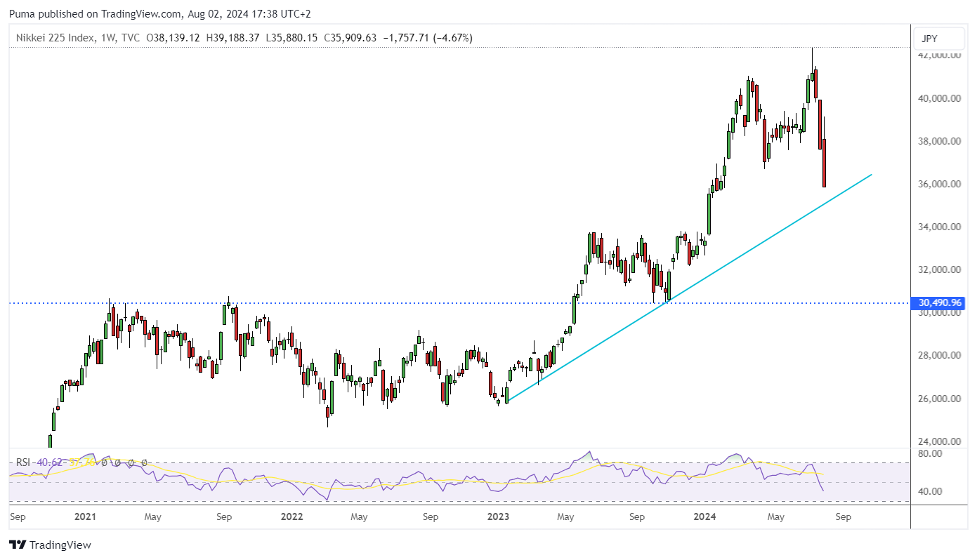The height and width of the screenshot is (560, 977).
Task: Click the 2024 time axis label
Action: pos(704,517)
